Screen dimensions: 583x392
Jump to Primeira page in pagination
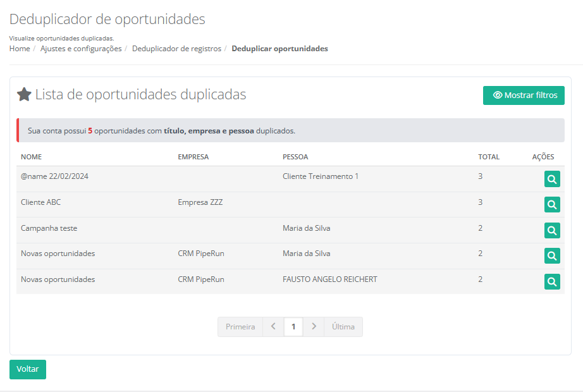(x=240, y=327)
